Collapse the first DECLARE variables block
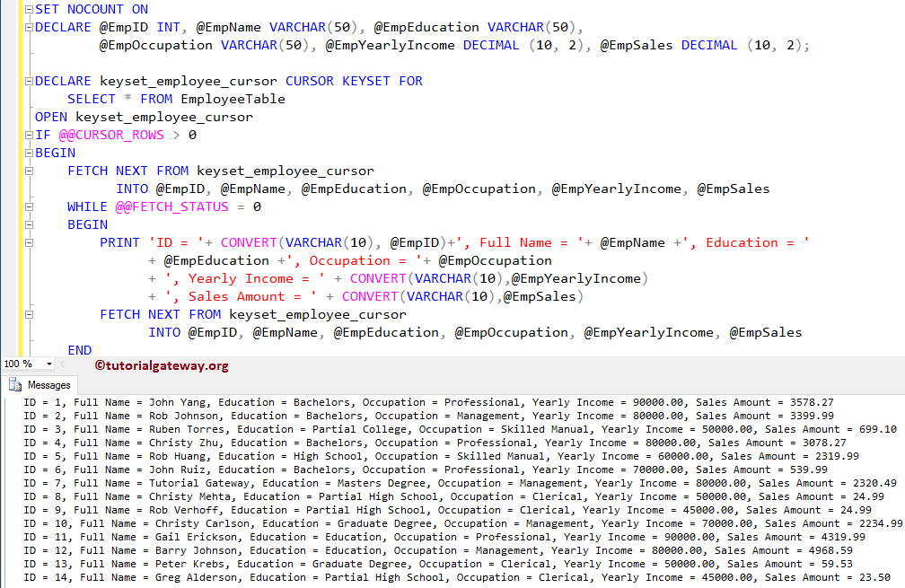905x588 pixels. [28, 27]
